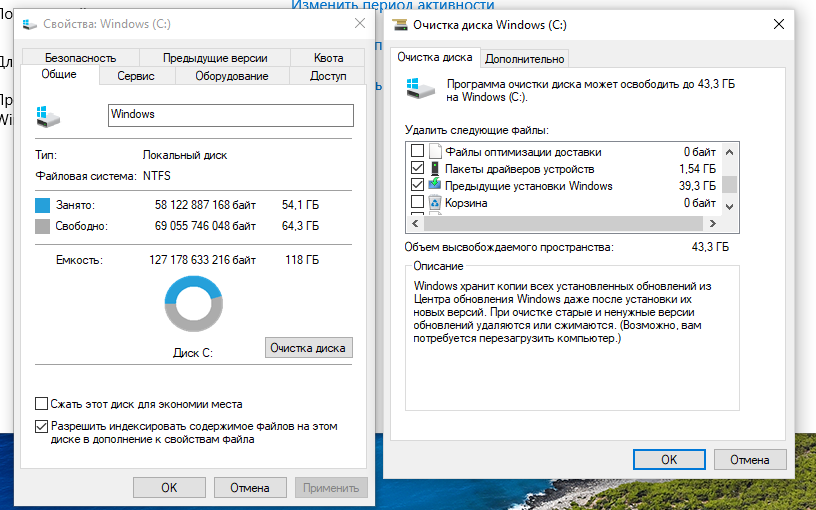Click the horizontal scroll left arrow
816x510 pixels.
(x=415, y=223)
